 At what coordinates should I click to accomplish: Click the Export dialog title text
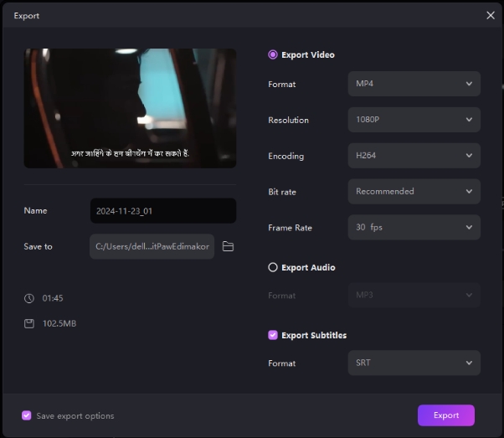[x=26, y=16]
